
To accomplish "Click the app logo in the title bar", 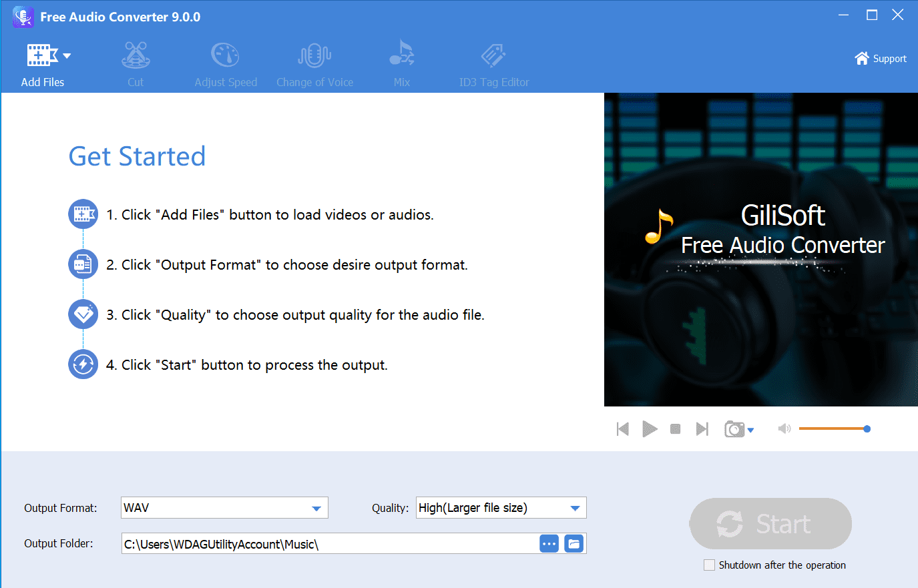I will 23,17.
